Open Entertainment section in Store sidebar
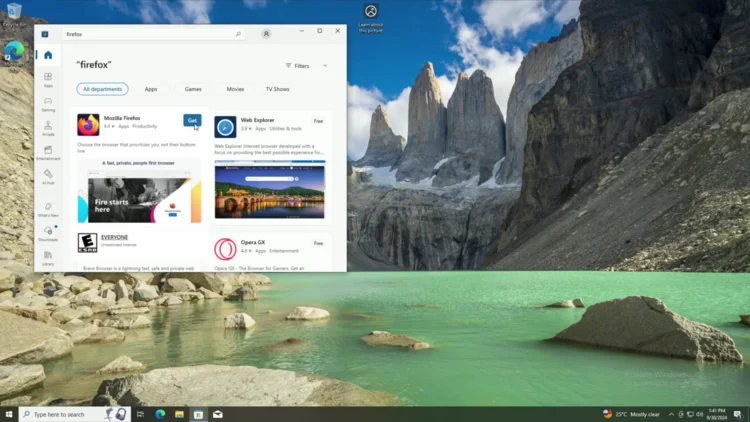Viewport: 750px width, 422px height. point(48,153)
